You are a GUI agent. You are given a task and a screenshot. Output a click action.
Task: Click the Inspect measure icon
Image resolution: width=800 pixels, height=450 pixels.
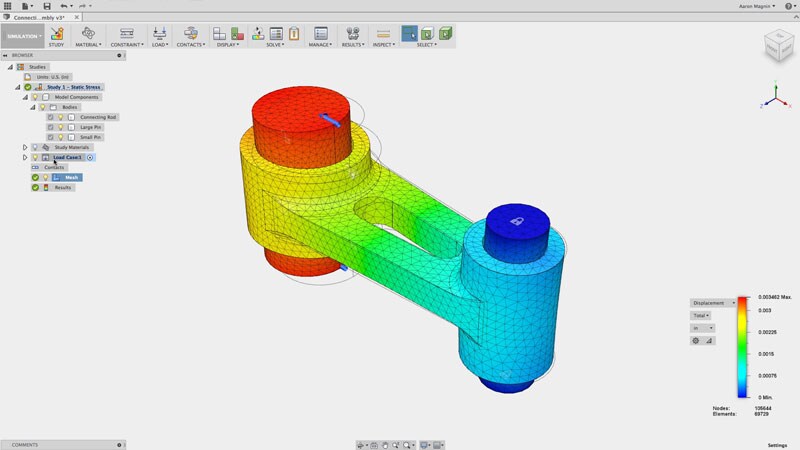point(383,34)
